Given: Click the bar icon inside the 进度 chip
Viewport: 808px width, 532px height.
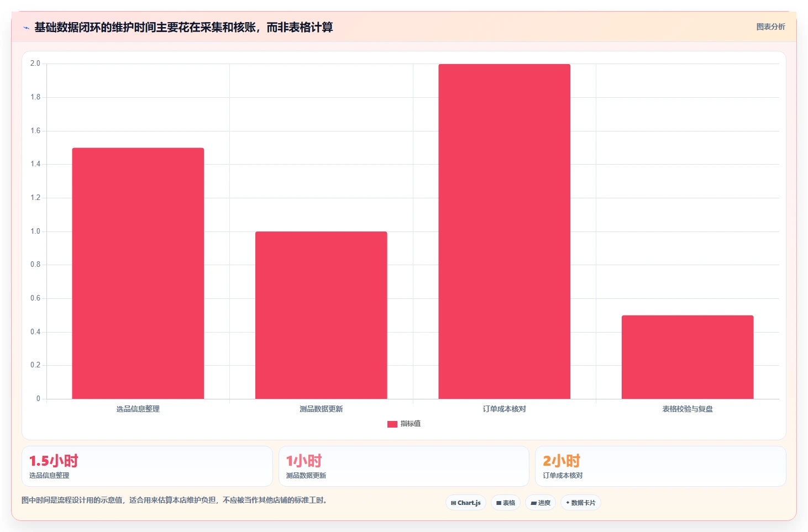Looking at the screenshot, I should (534, 503).
